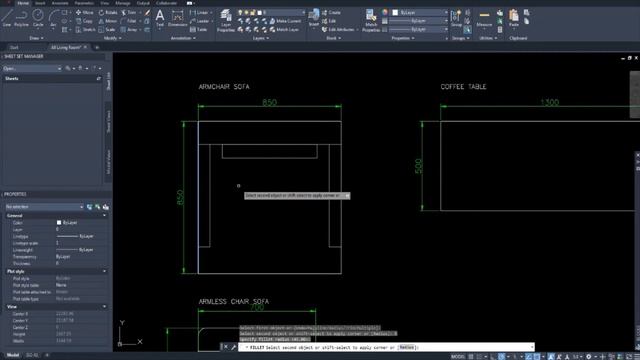Activate the Rotate command
640x360 pixels.
point(108,13)
